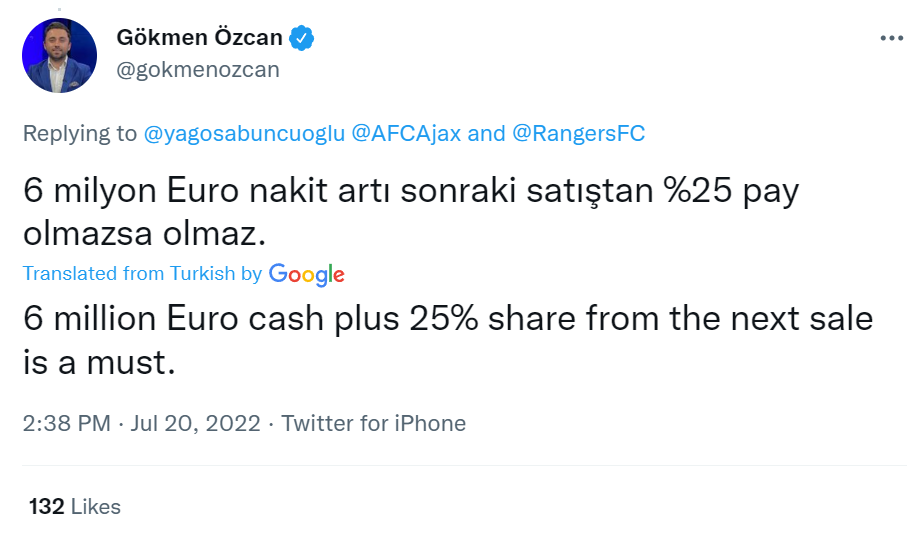Screen dimensions: 924x542
Task: View the 132 Likes list
Action: (75, 507)
